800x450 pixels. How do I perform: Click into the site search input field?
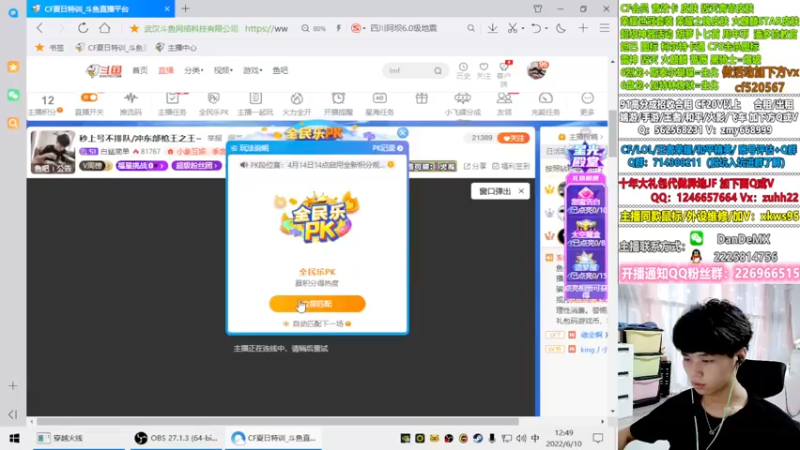coord(409,71)
